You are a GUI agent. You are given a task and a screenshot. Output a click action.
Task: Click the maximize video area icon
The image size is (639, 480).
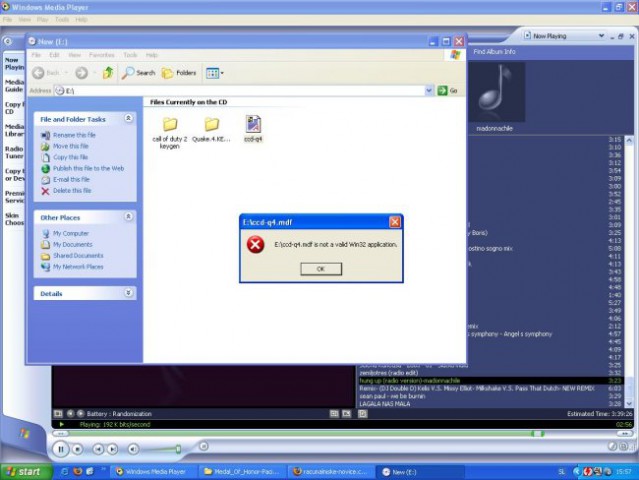click(x=334, y=414)
